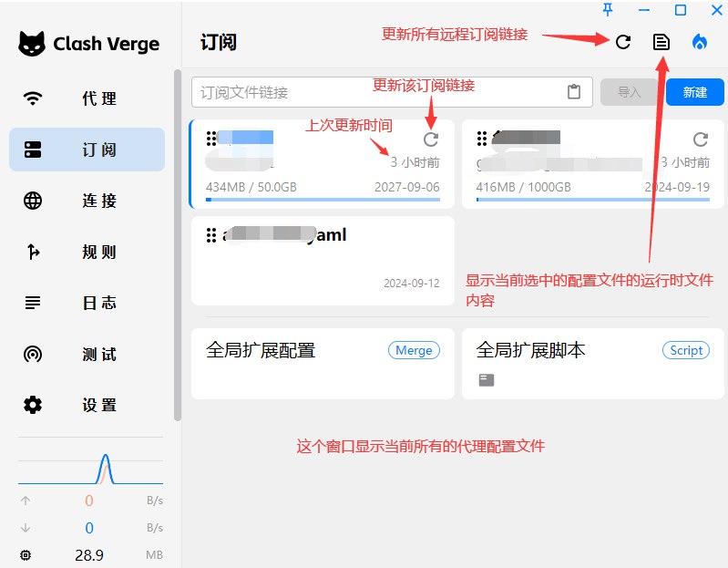Click the drag handle on first subscription
Screen dimensions: 728x568
(211, 139)
